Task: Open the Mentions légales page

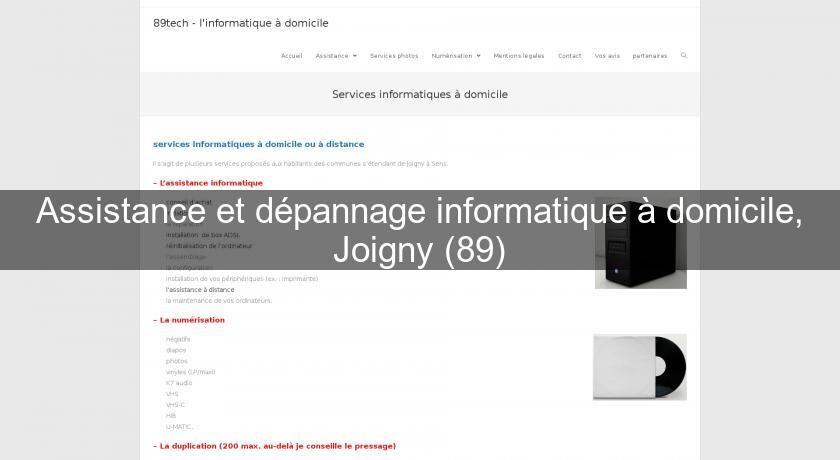Action: point(519,56)
